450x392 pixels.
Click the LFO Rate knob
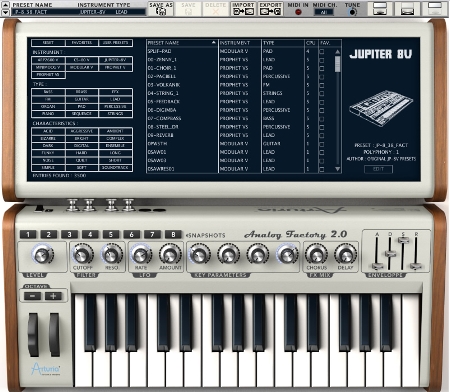tap(141, 255)
